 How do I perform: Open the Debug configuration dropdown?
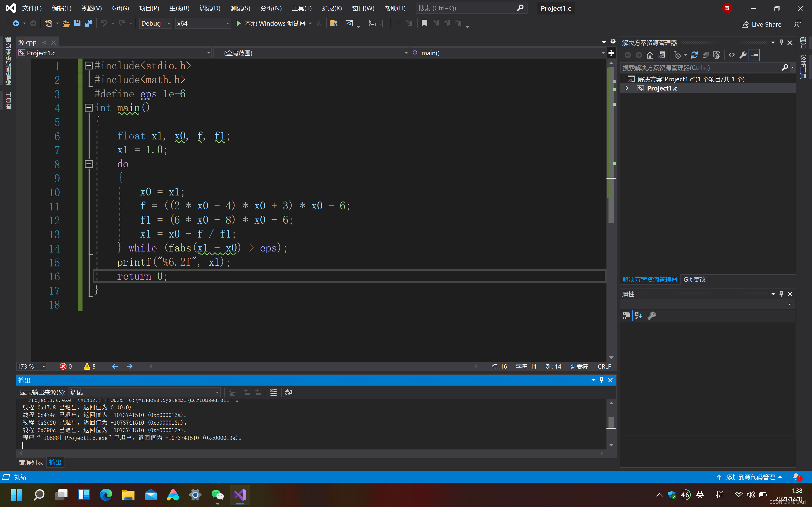point(155,24)
